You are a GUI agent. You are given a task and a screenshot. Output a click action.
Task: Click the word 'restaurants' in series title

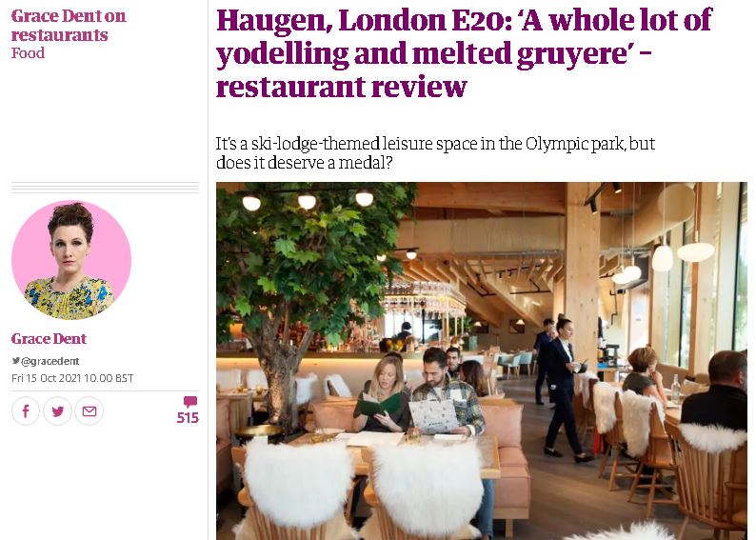[59, 35]
